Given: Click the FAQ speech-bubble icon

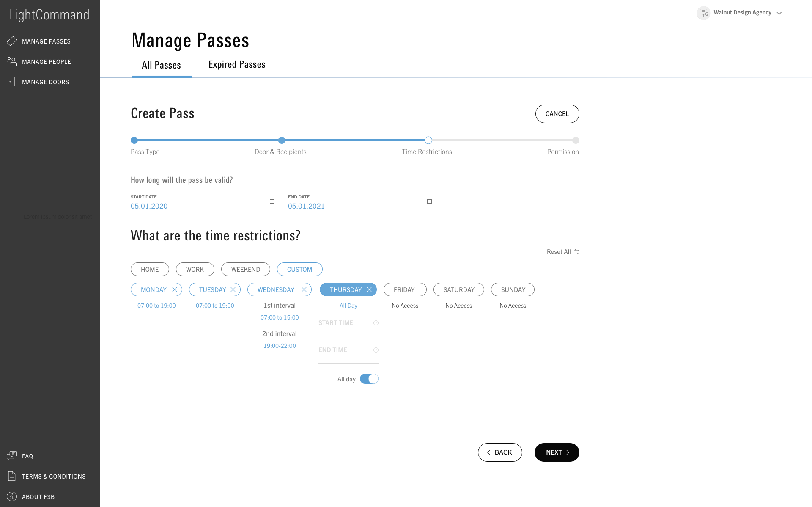Looking at the screenshot, I should click(x=12, y=455).
